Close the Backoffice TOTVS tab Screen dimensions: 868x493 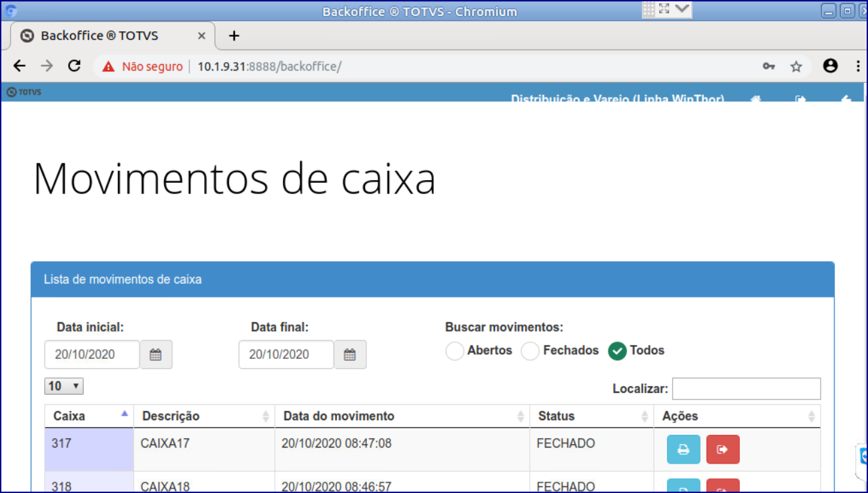pyautogui.click(x=201, y=36)
